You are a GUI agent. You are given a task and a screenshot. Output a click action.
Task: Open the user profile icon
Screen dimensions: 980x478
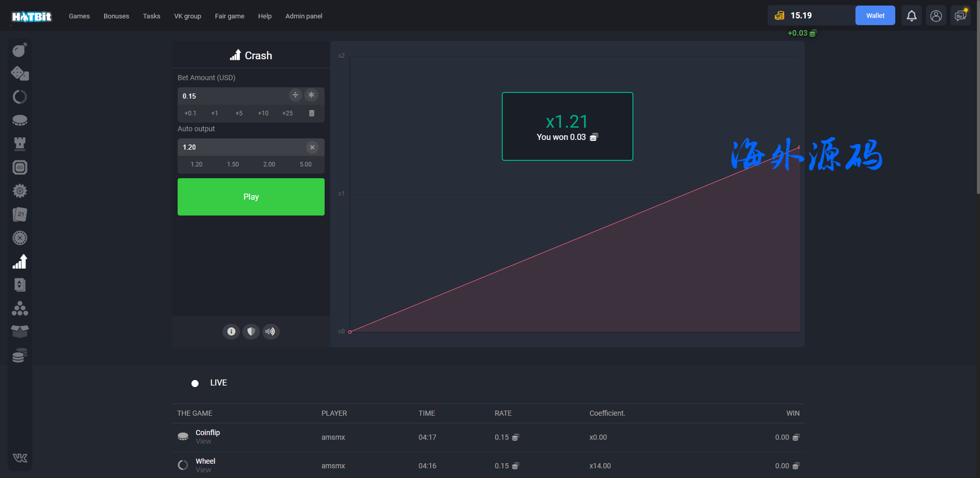point(936,16)
